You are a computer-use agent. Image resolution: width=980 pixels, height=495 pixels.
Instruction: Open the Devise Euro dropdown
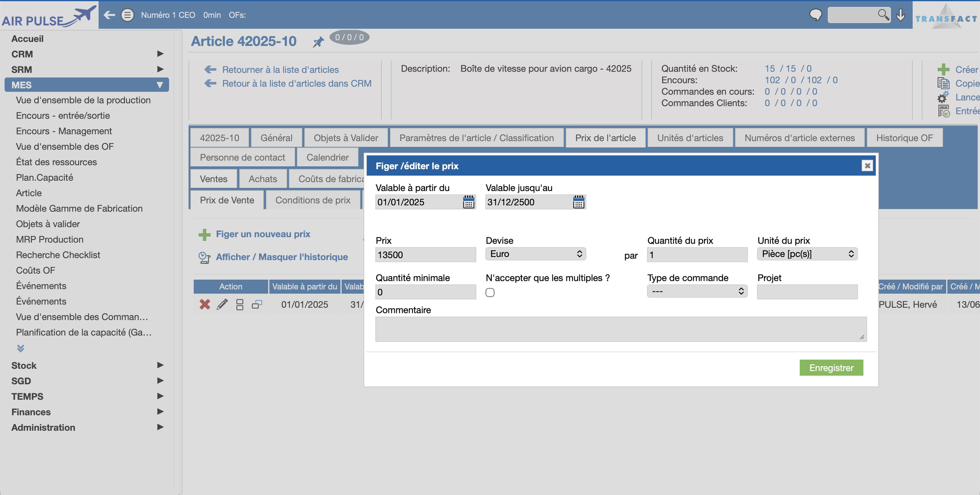535,254
